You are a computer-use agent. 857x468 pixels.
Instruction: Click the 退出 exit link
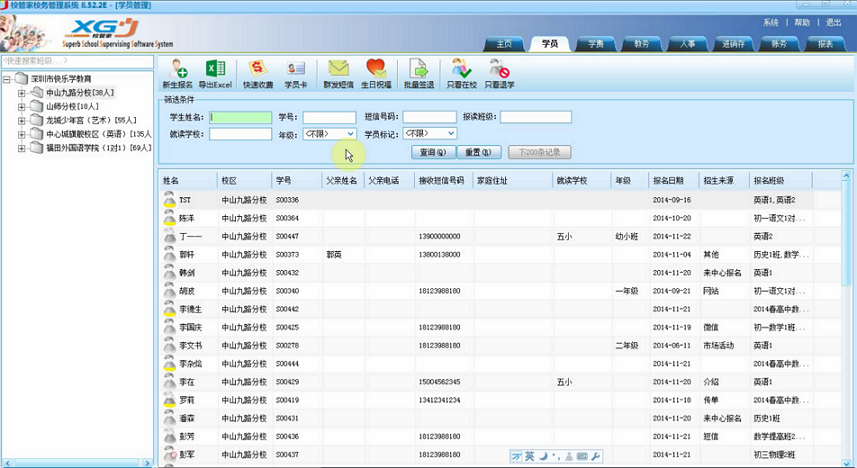(833, 22)
